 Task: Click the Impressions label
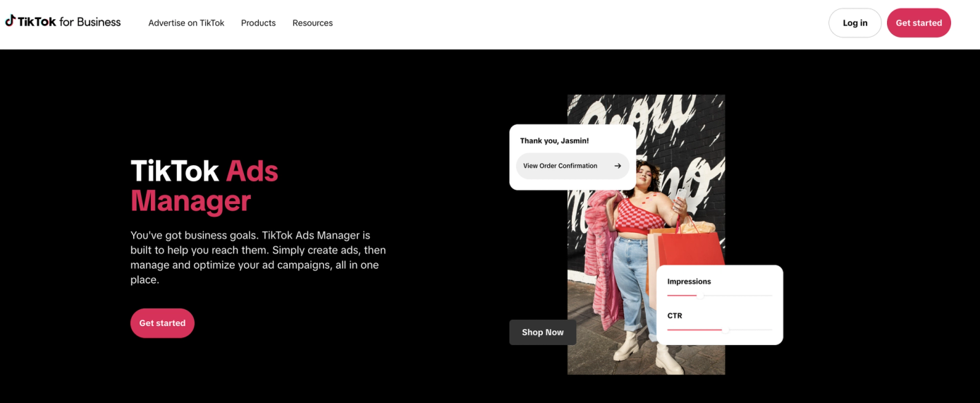point(689,281)
